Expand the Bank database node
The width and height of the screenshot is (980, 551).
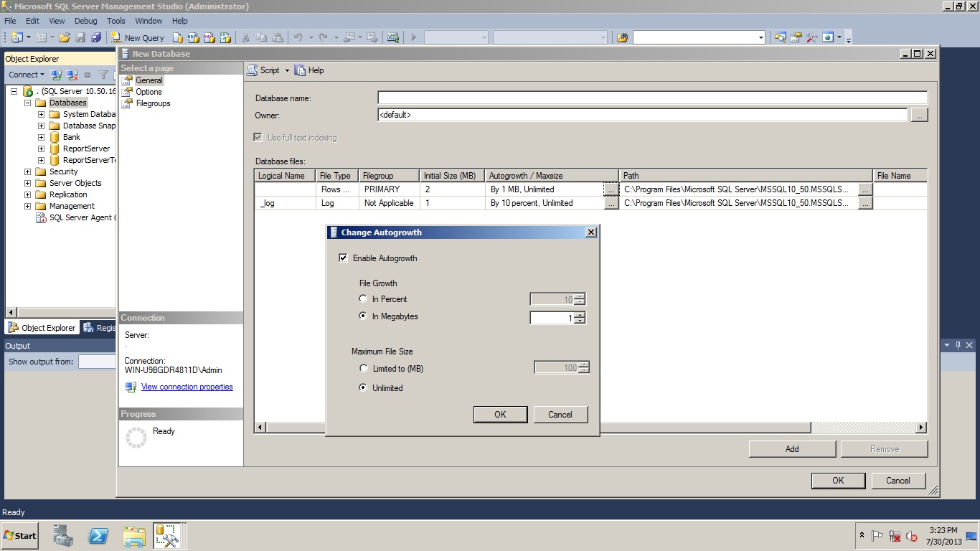click(42, 137)
